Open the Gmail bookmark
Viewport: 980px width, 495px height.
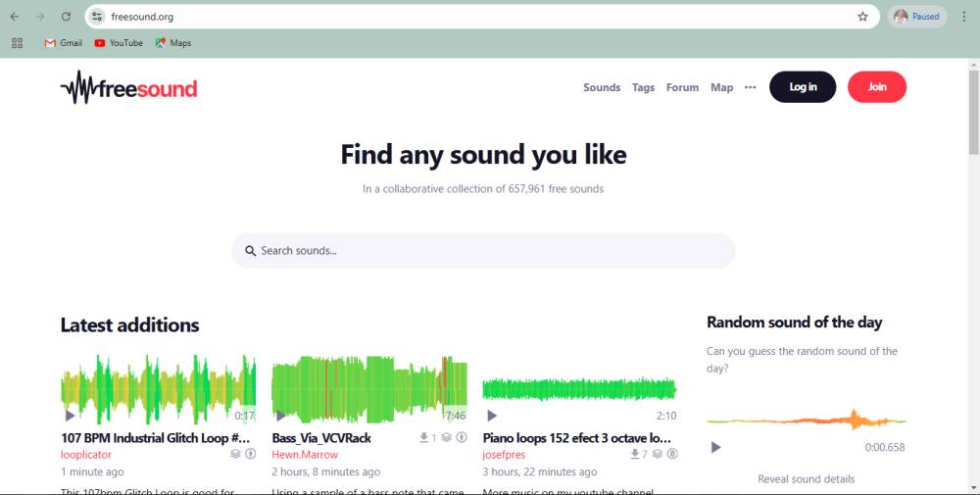63,43
